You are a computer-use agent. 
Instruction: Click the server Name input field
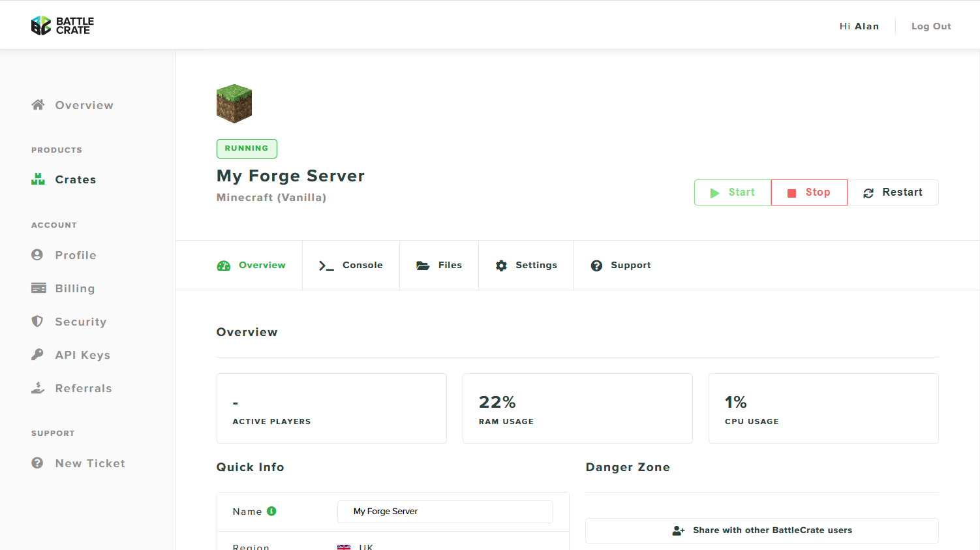tap(445, 512)
